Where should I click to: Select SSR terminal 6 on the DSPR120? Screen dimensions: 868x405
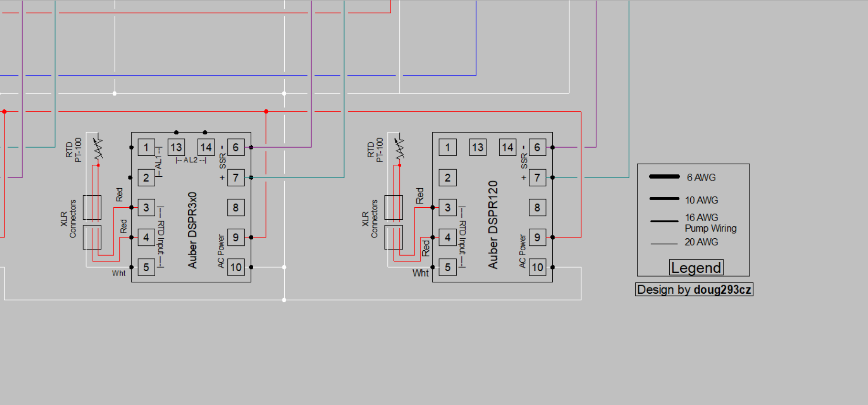tap(537, 148)
